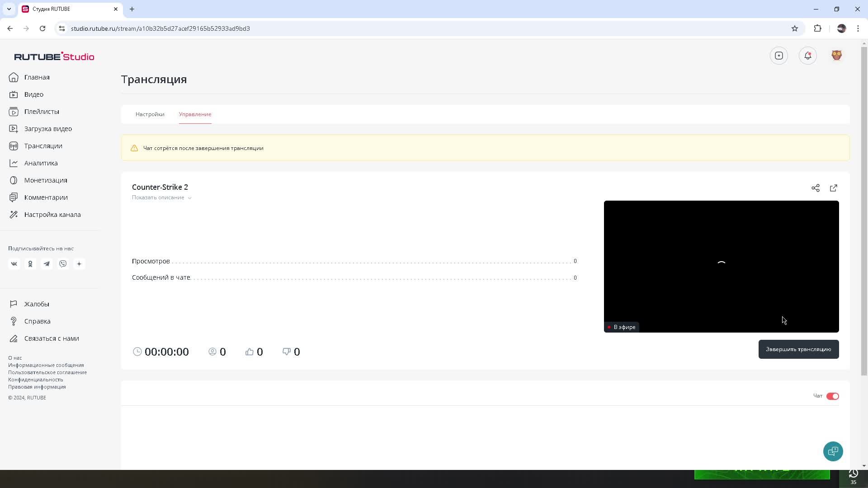
Task: Select Загрузка видео in the sidebar
Action: click(48, 129)
